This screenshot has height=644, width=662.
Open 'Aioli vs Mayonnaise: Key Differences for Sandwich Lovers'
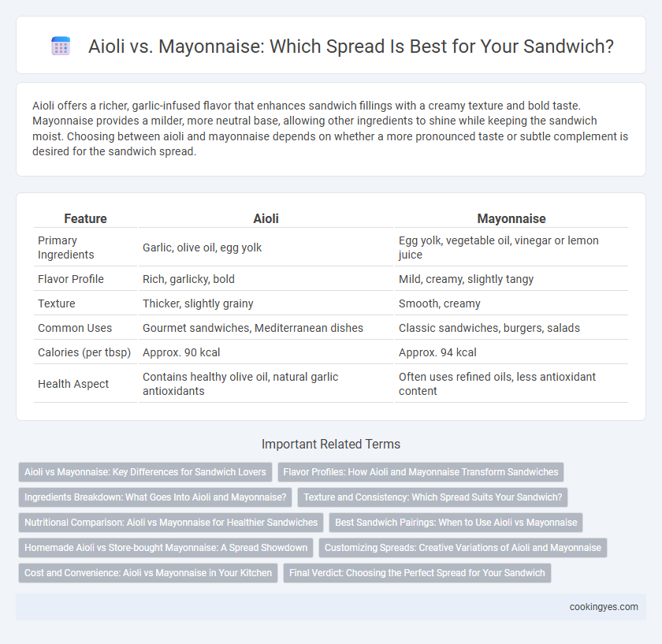pyautogui.click(x=145, y=472)
